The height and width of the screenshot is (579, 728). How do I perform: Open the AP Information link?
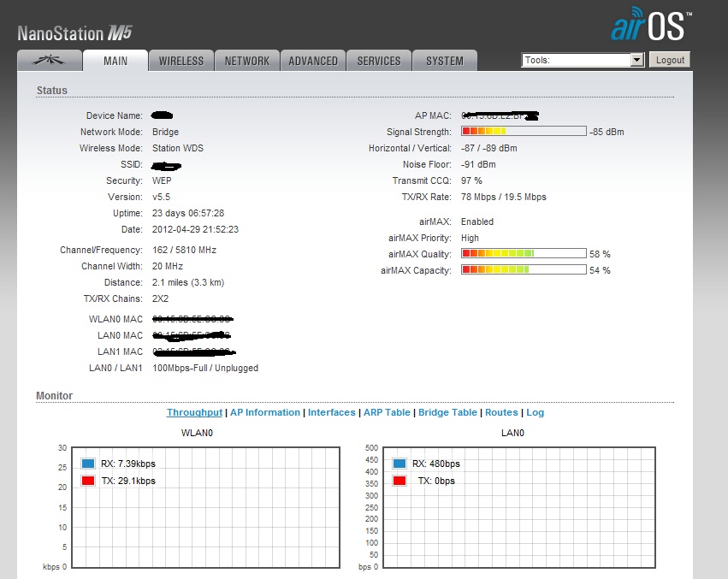[x=265, y=412]
